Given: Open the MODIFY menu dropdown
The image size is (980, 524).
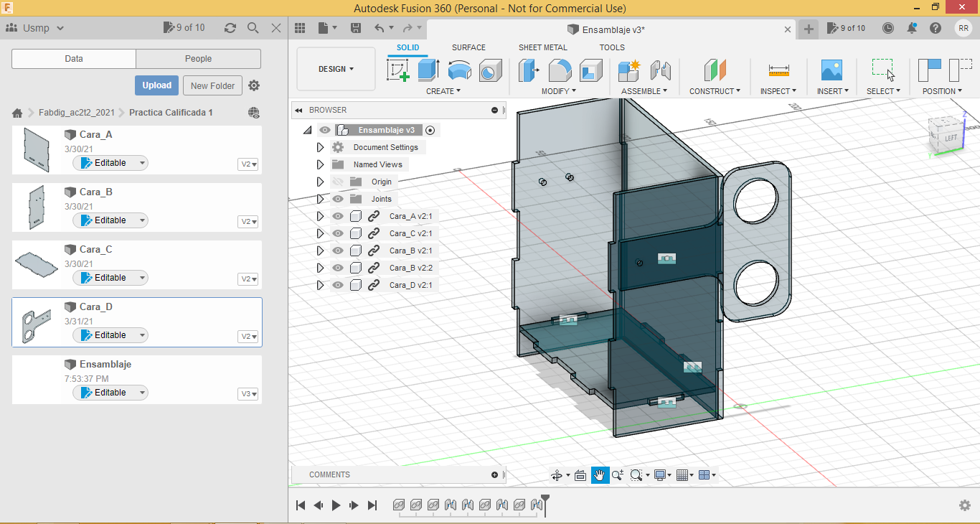Looking at the screenshot, I should coord(559,91).
